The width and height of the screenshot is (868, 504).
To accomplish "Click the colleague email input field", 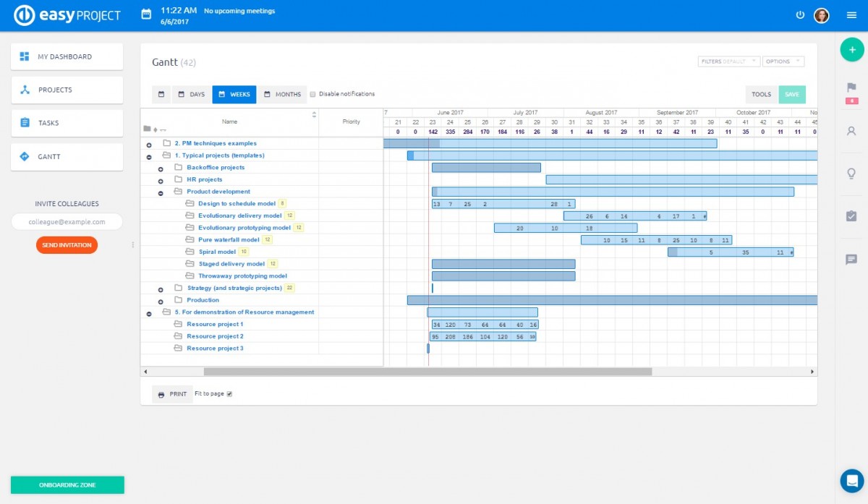I will 67,221.
